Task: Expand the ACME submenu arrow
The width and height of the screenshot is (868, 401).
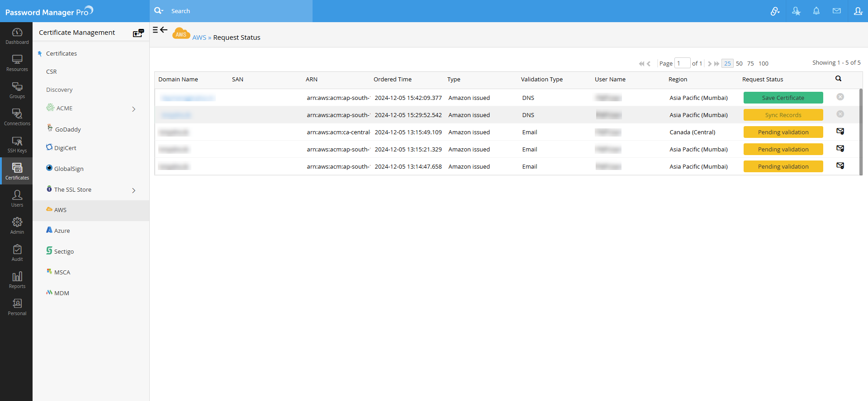Action: 134,109
